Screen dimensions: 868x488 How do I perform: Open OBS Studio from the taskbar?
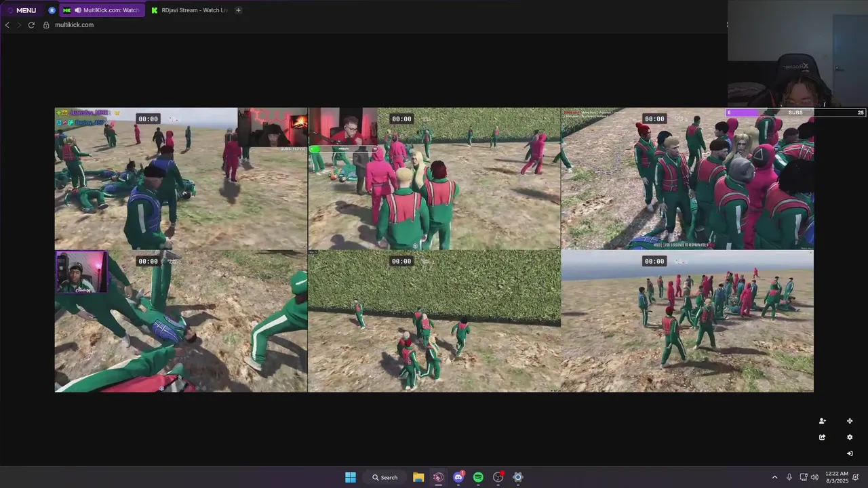pos(498,477)
